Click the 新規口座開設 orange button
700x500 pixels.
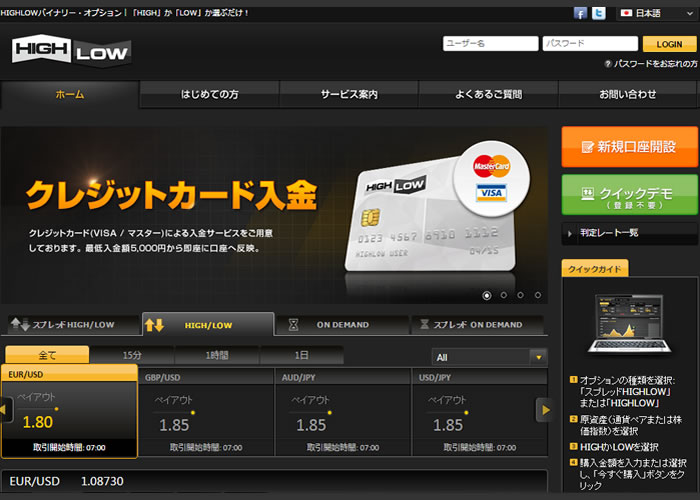(629, 146)
